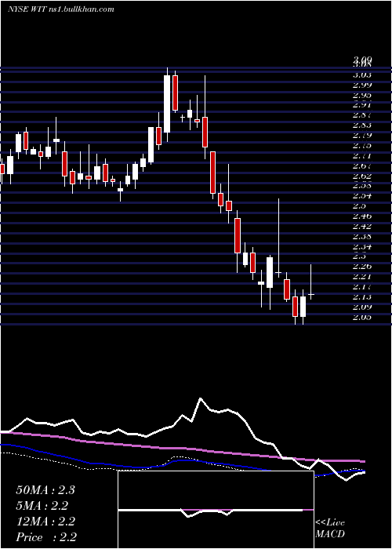Click the 2.62 price axis label
392x549 pixels.
click(x=362, y=176)
